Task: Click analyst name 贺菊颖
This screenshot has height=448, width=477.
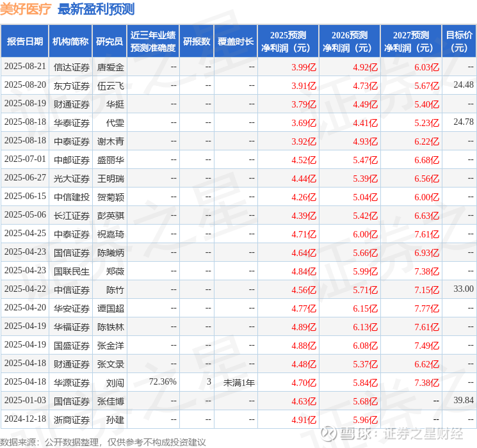Action: click(x=110, y=197)
